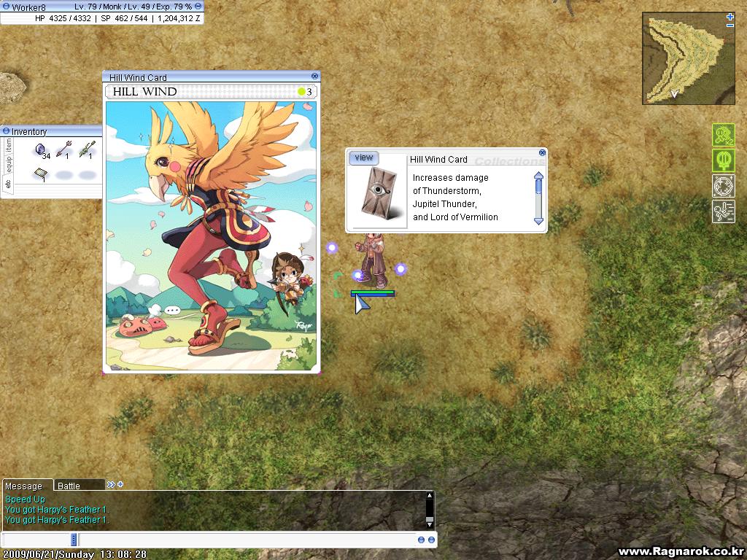Click the blue handle between chat input fields
The height and width of the screenshot is (560, 747).
[x=74, y=540]
